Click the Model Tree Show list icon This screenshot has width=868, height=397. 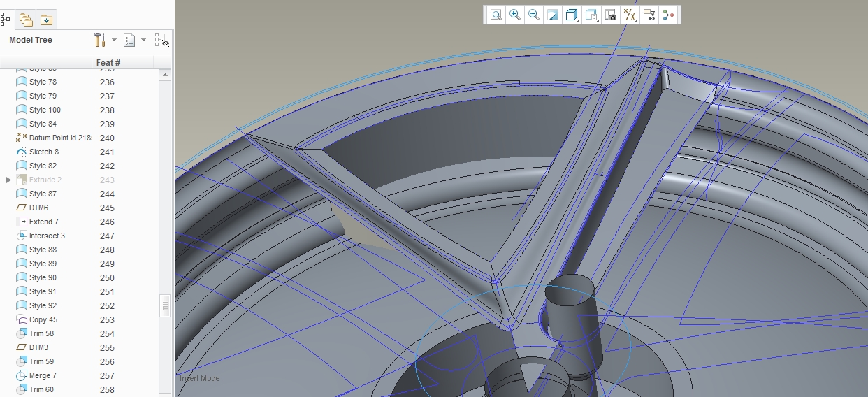coord(129,40)
